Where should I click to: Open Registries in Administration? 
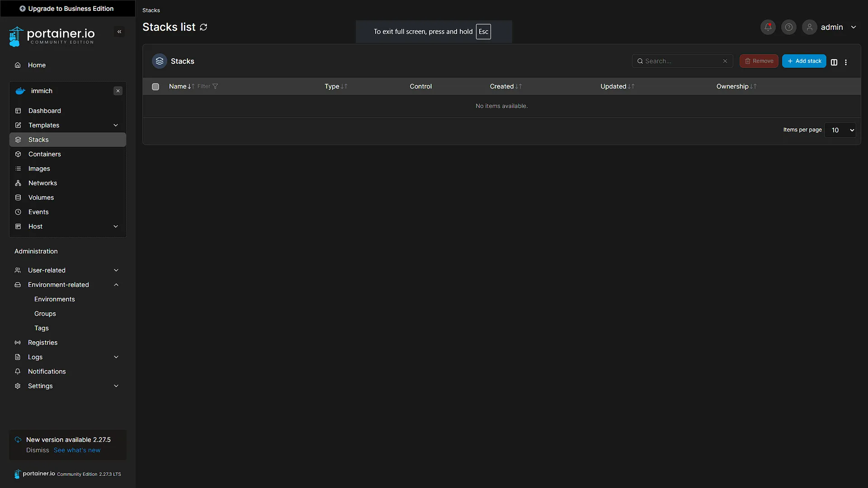pyautogui.click(x=68, y=343)
